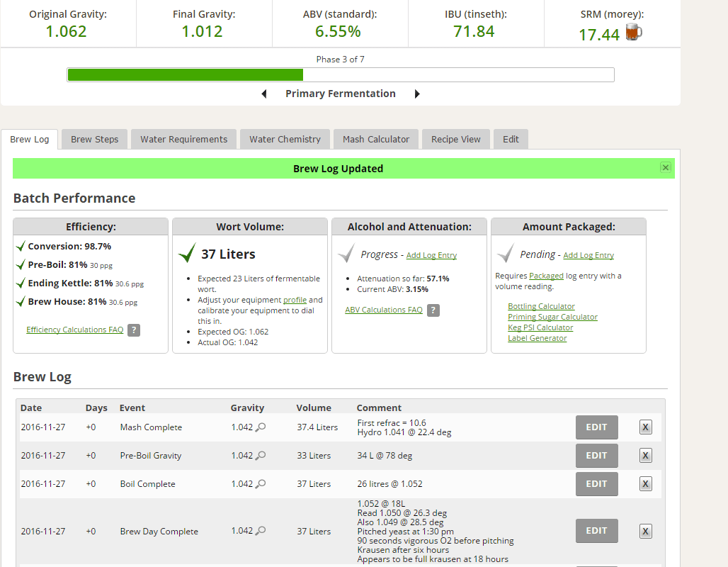The height and width of the screenshot is (567, 728).
Task: Click the Conversion efficiency checkmark
Action: click(x=21, y=246)
